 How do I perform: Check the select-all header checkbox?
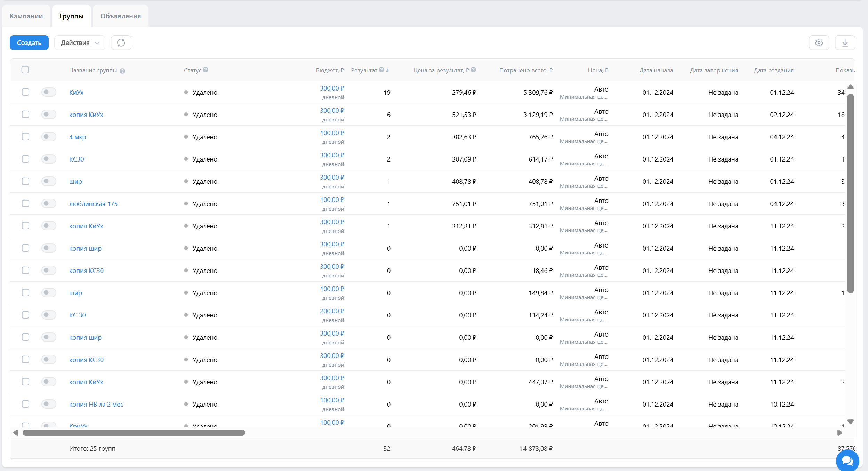25,70
